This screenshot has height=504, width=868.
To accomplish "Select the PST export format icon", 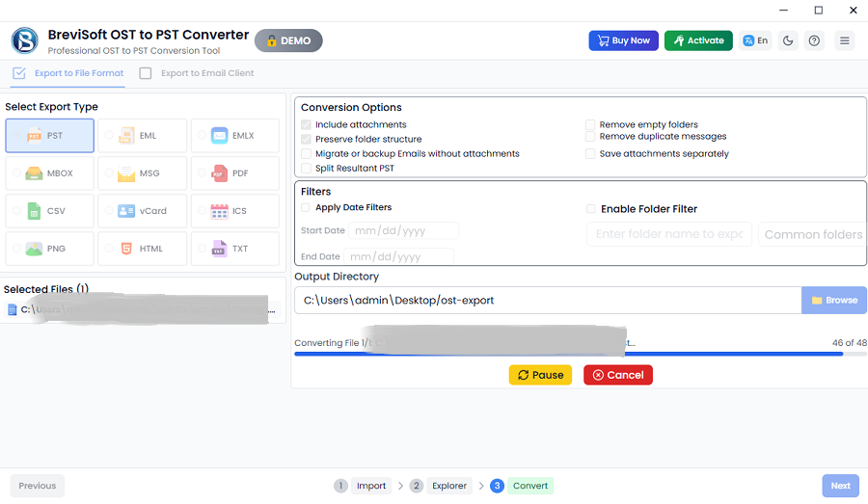I will click(35, 136).
